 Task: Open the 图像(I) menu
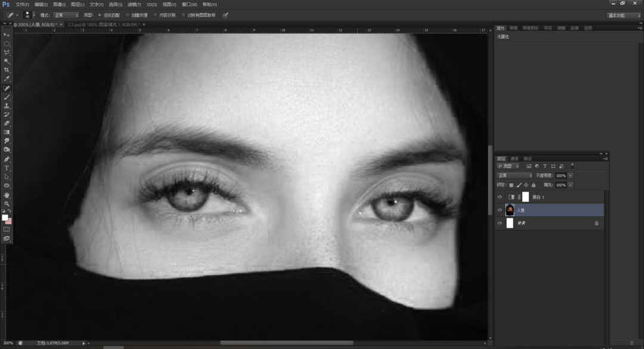pyautogui.click(x=60, y=5)
